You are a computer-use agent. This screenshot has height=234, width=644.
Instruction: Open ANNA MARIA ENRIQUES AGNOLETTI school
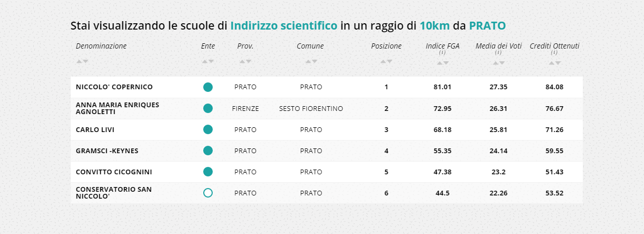[x=117, y=108]
